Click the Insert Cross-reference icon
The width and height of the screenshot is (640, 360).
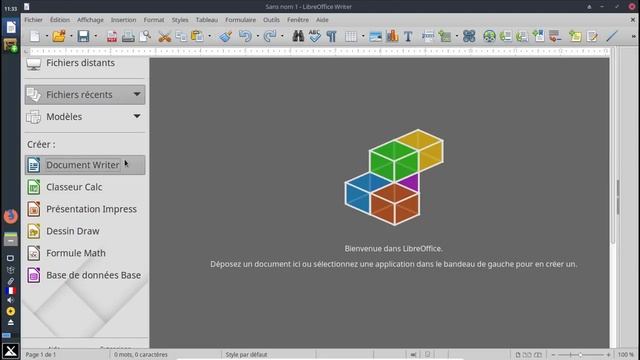(x=555, y=36)
